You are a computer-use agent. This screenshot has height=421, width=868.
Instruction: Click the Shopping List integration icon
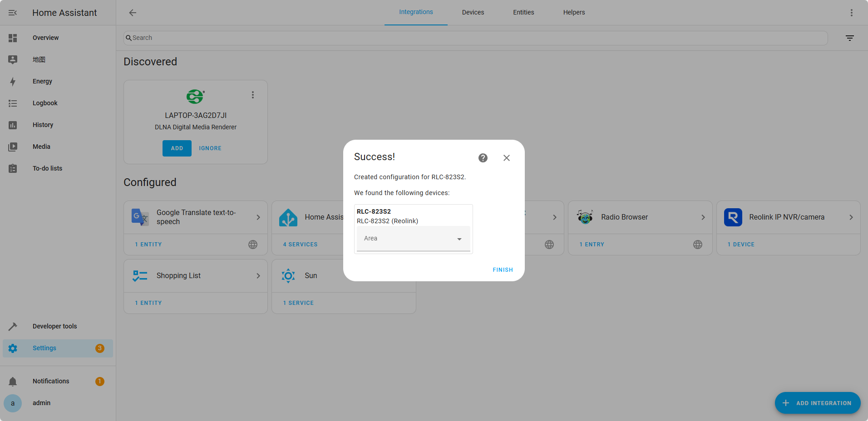140,276
